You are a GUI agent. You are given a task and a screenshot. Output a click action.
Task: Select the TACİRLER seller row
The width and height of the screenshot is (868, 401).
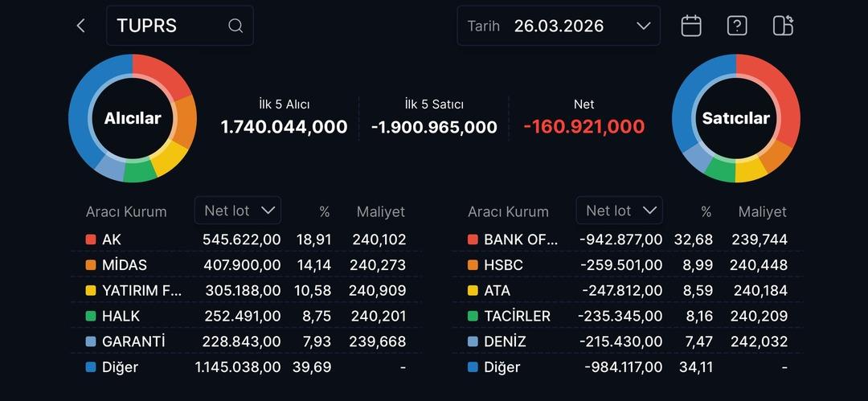627,316
